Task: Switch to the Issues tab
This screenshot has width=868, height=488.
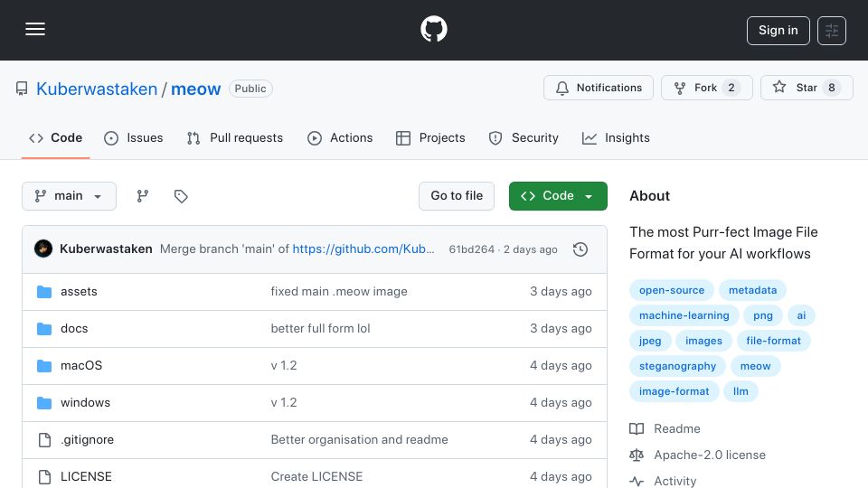Action: [x=134, y=137]
